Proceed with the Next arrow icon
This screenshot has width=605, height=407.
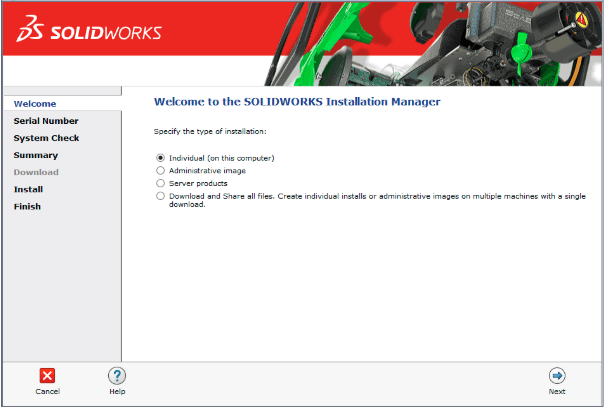557,376
